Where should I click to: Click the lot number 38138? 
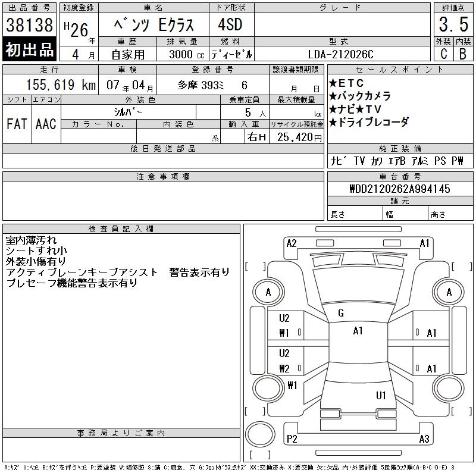point(29,24)
